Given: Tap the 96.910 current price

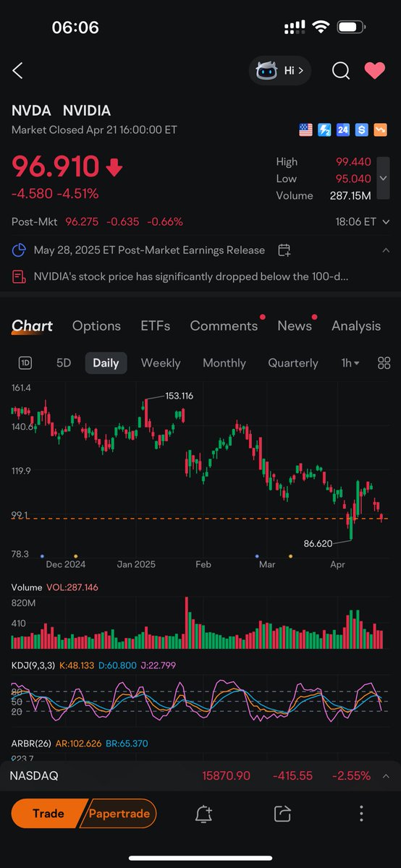Looking at the screenshot, I should (x=55, y=167).
